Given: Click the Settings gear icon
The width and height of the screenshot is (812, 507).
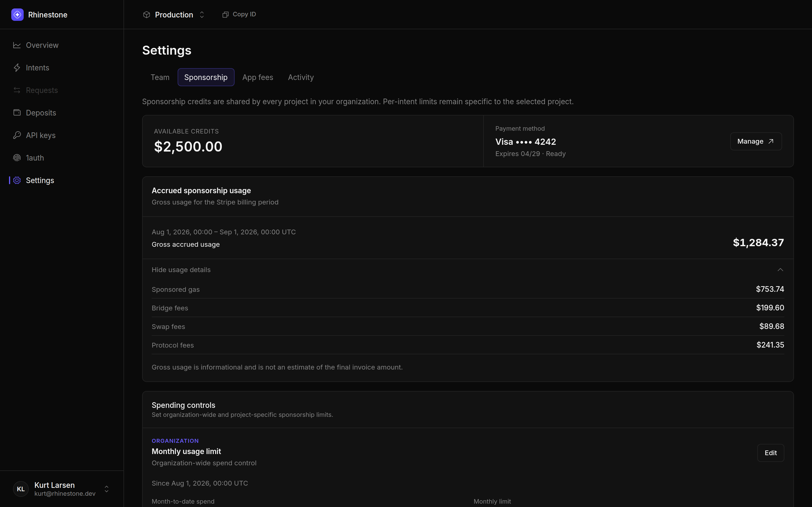Looking at the screenshot, I should [x=17, y=180].
